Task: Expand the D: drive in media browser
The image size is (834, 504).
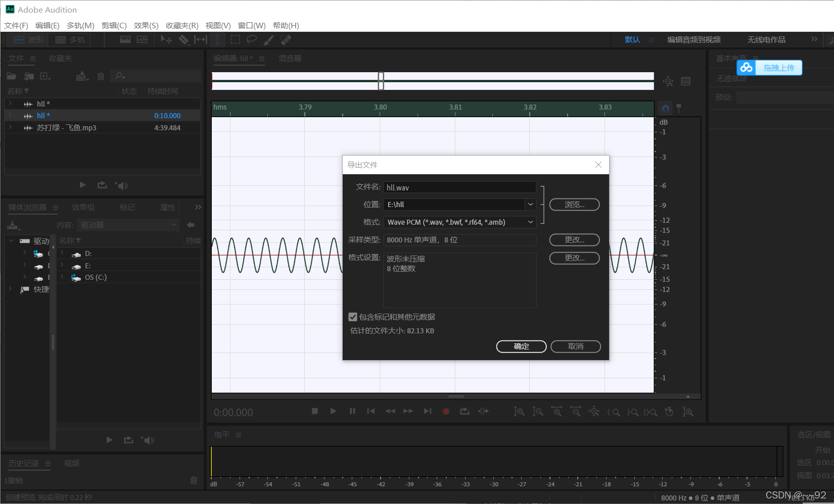Action: point(62,253)
